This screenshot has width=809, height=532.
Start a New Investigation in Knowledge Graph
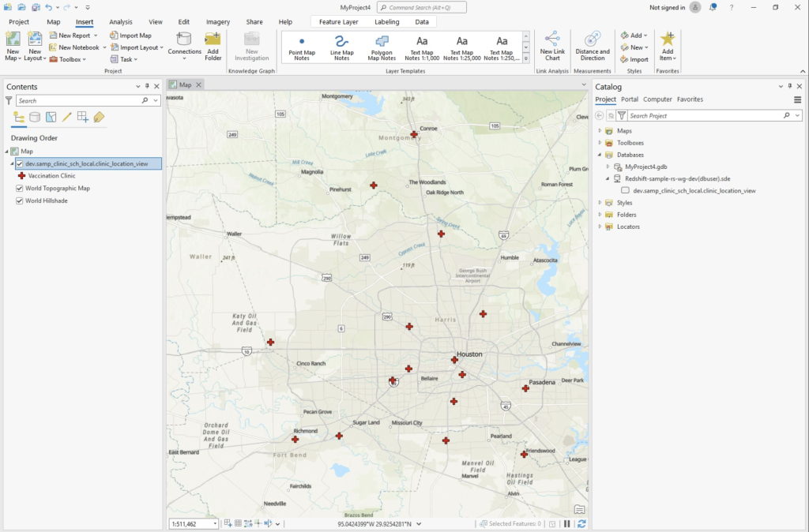(251, 46)
